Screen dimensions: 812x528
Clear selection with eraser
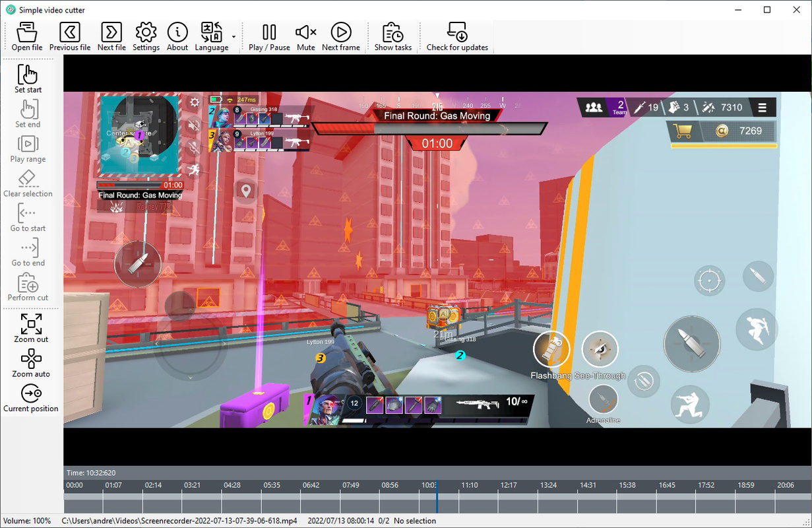pyautogui.click(x=28, y=183)
